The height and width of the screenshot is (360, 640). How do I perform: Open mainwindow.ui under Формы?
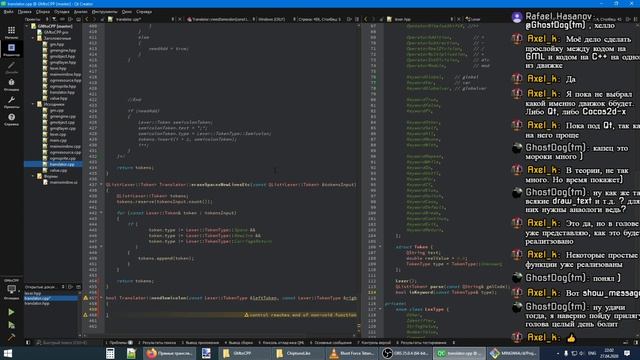(64, 182)
